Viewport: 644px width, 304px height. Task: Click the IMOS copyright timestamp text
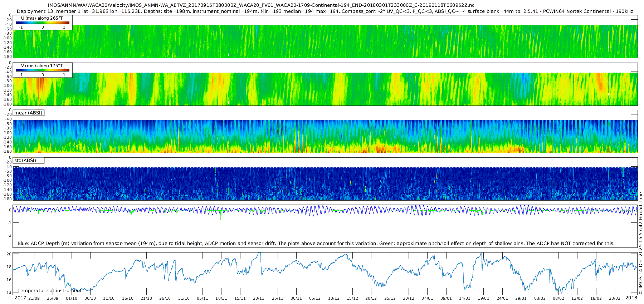point(640,243)
